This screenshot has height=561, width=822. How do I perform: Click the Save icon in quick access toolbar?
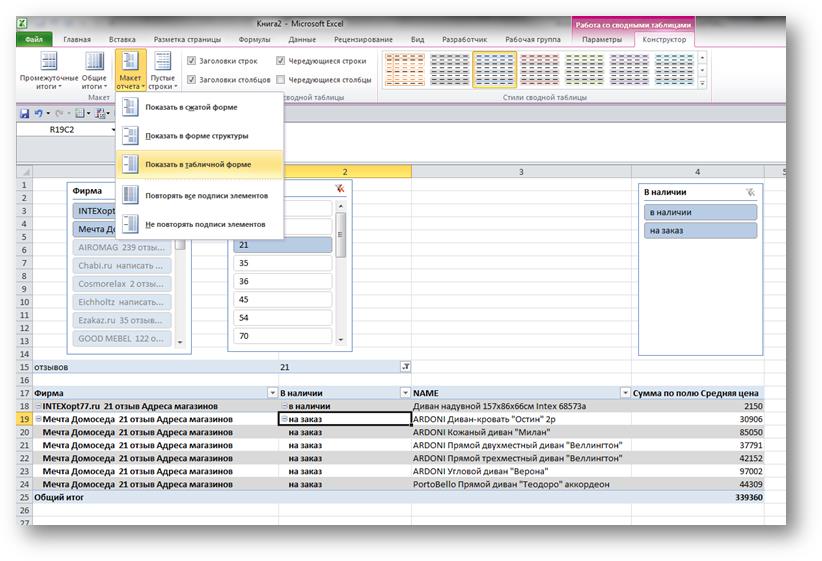tap(24, 113)
